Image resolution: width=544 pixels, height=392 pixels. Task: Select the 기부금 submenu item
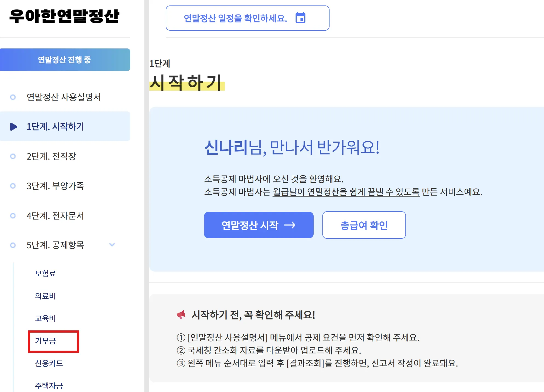45,341
